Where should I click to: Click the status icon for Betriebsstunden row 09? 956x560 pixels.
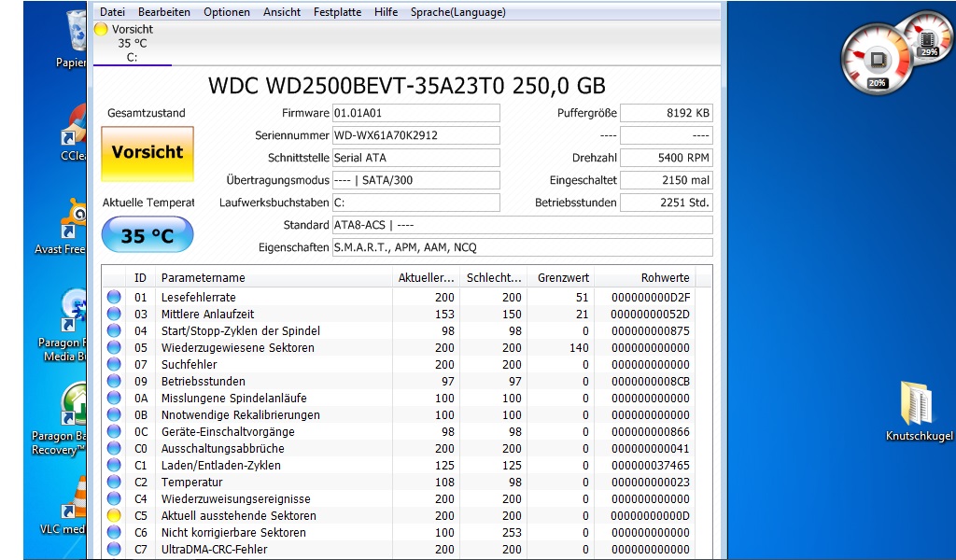pos(114,381)
